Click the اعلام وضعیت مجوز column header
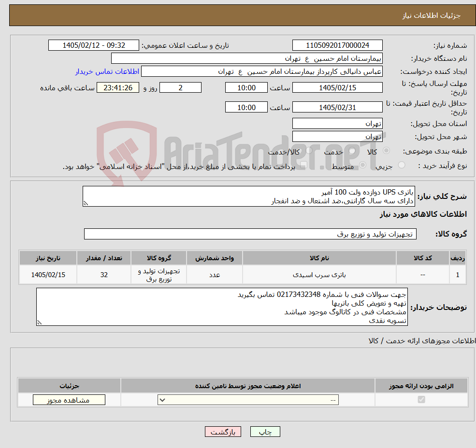The width and height of the screenshot is (476, 448). click(x=248, y=386)
